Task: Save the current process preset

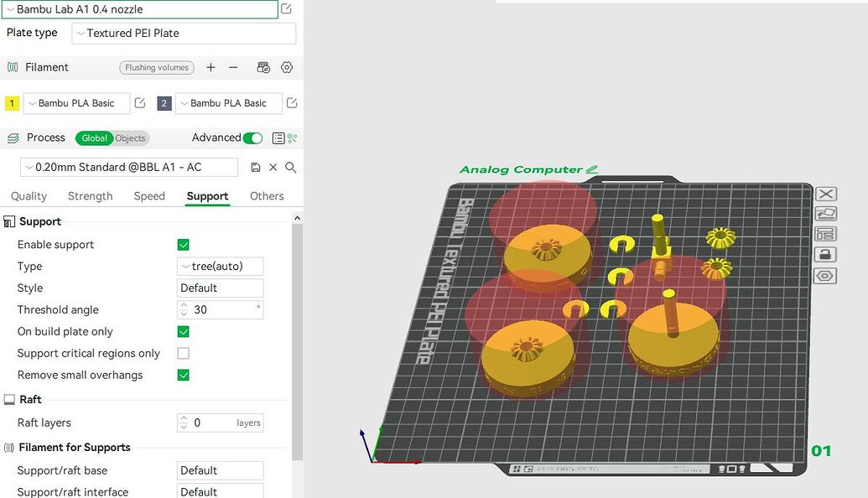Action: (255, 167)
